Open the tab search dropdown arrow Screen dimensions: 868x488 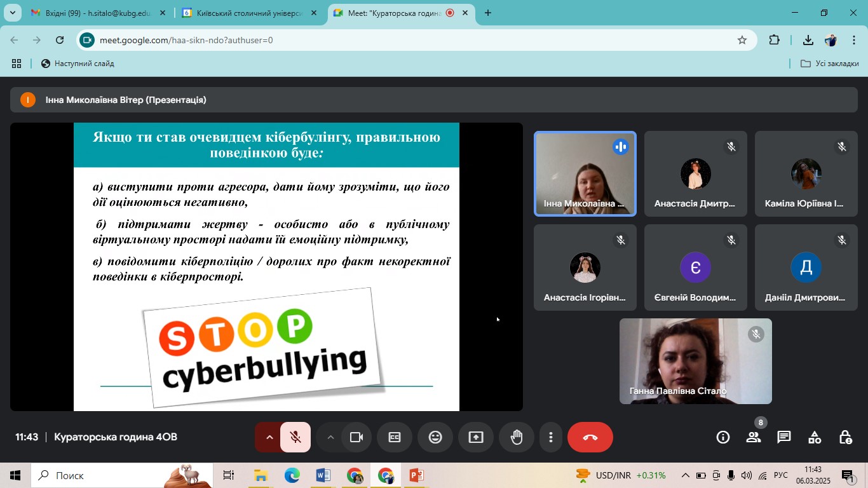click(12, 13)
